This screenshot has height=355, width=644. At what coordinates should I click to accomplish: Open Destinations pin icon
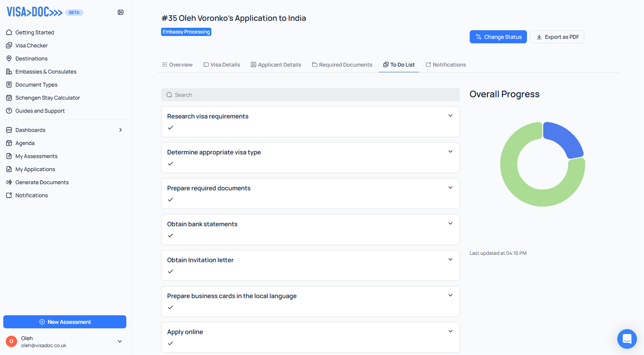point(9,59)
